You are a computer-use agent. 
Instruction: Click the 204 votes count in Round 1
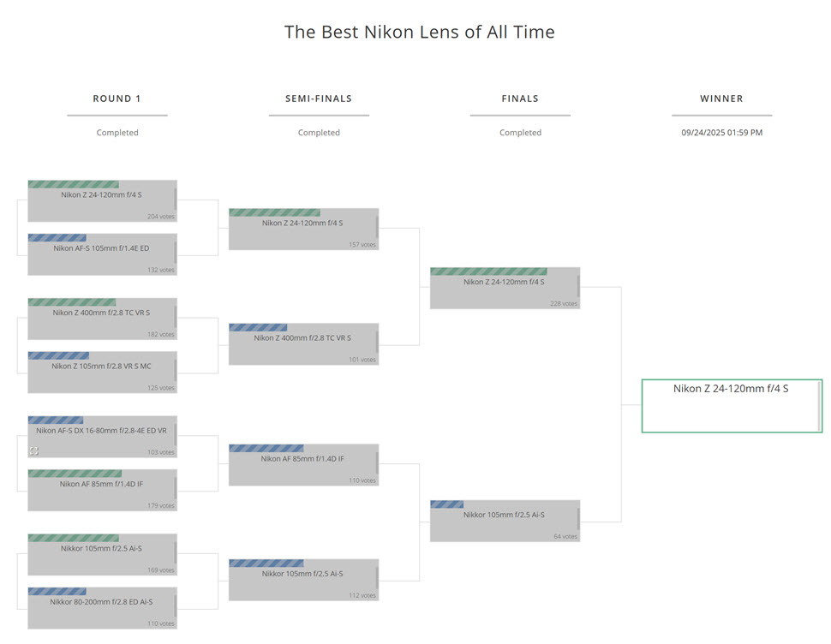coord(160,217)
